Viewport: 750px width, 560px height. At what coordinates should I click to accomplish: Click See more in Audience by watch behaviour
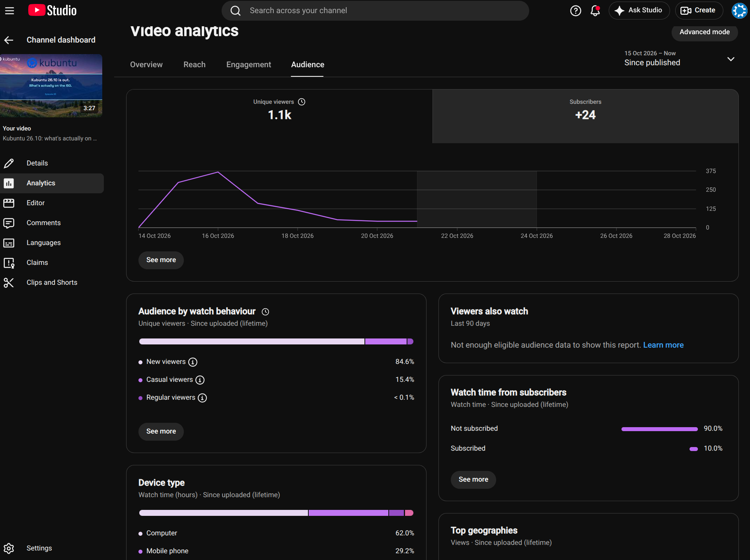[x=161, y=432]
